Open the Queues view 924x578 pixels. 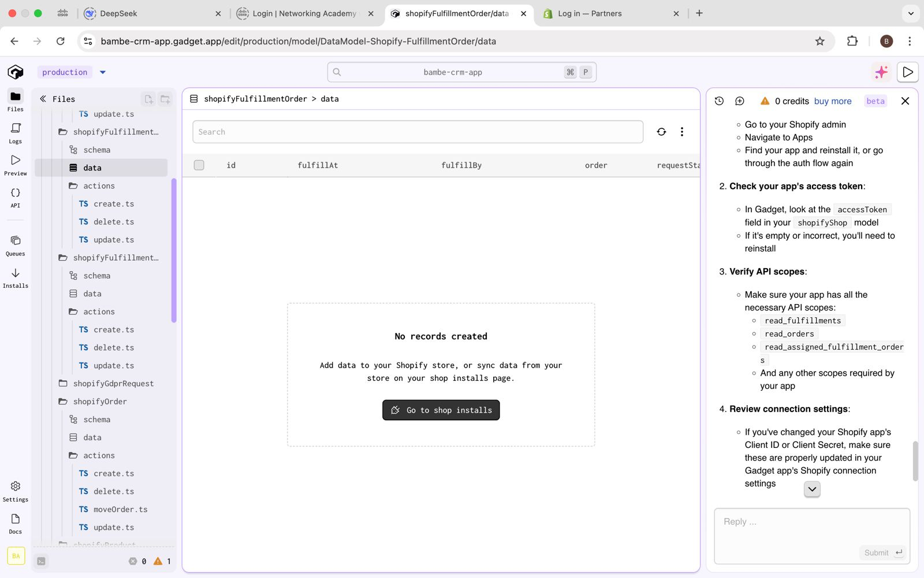pyautogui.click(x=16, y=245)
